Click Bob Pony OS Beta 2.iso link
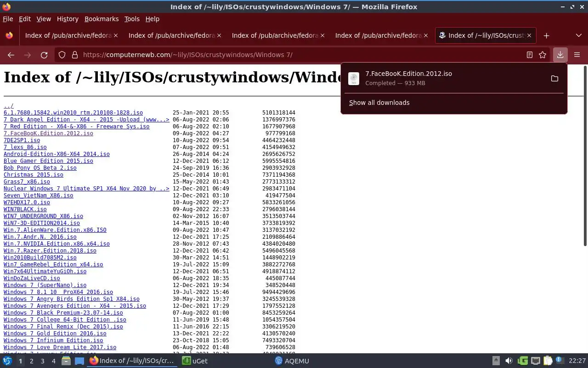This screenshot has height=368, width=588. tap(40, 168)
